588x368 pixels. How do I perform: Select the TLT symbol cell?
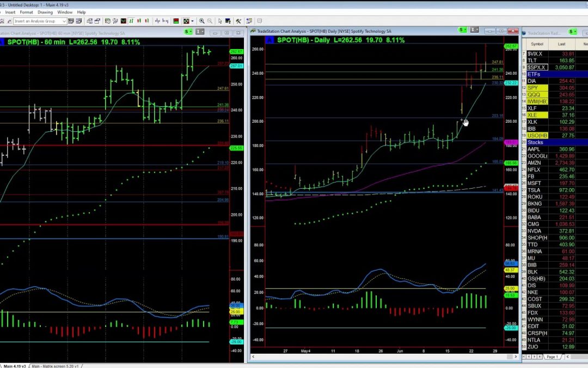537,61
